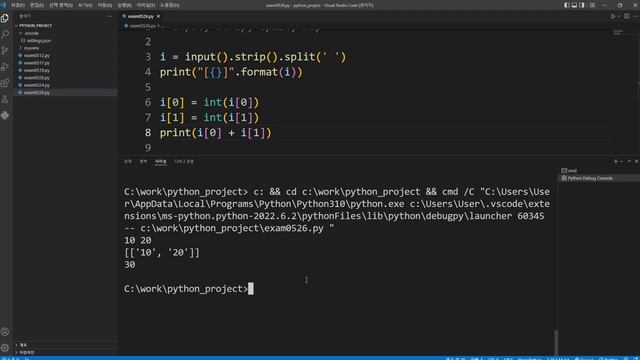This screenshot has width=640, height=360.
Task: Click the terminal prompt input line
Action: point(189,289)
